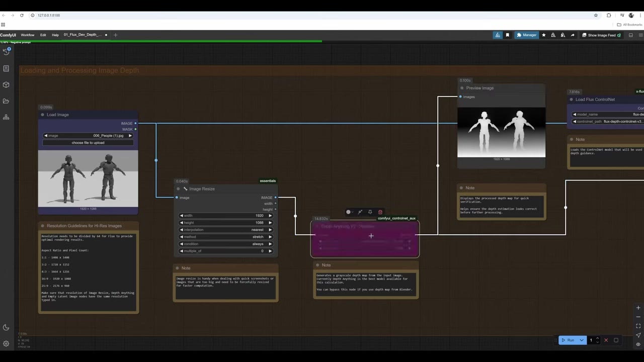Click the share arrow icon in top bar
The height and width of the screenshot is (362, 644).
572,35
